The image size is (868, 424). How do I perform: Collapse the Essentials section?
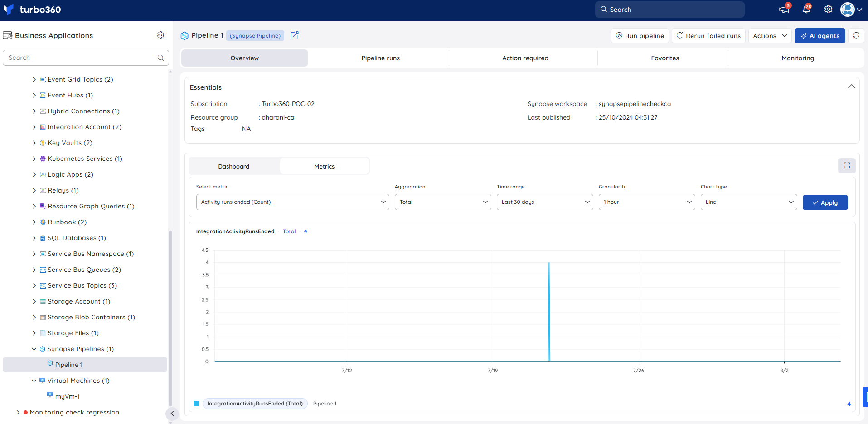coord(852,87)
